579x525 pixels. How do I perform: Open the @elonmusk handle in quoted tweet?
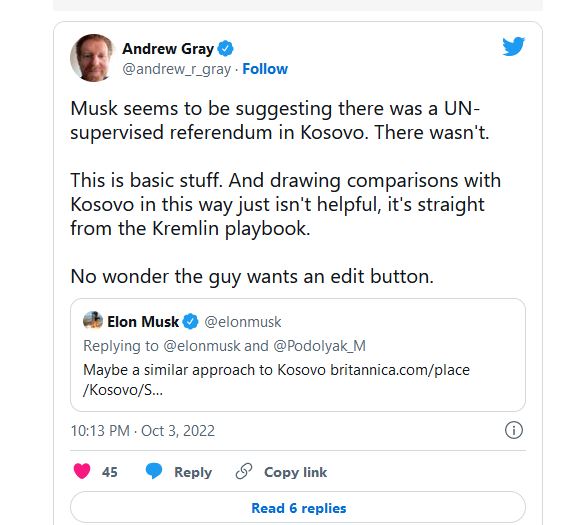pyautogui.click(x=243, y=322)
